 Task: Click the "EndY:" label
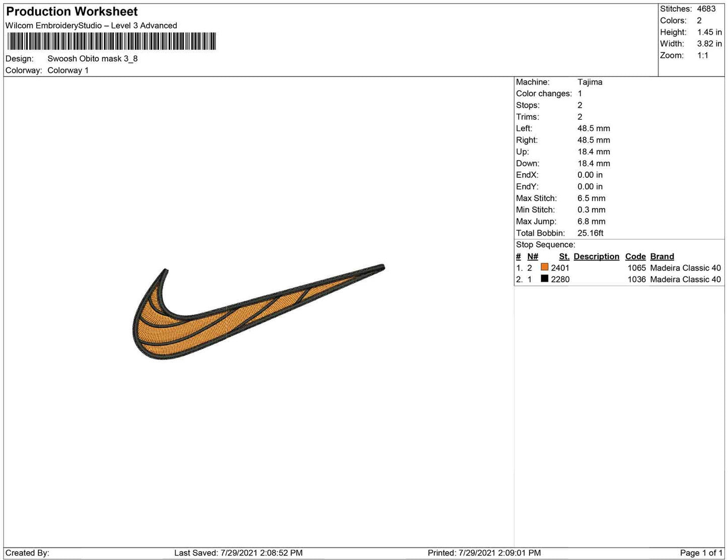pyautogui.click(x=527, y=186)
